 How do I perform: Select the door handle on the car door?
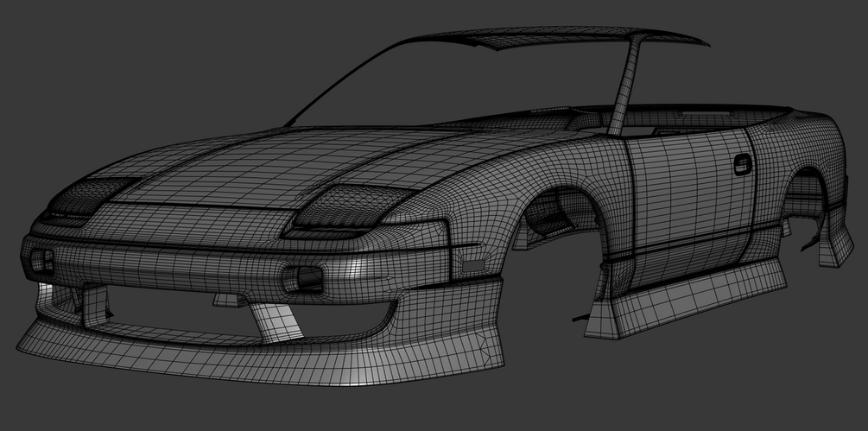pos(743,165)
